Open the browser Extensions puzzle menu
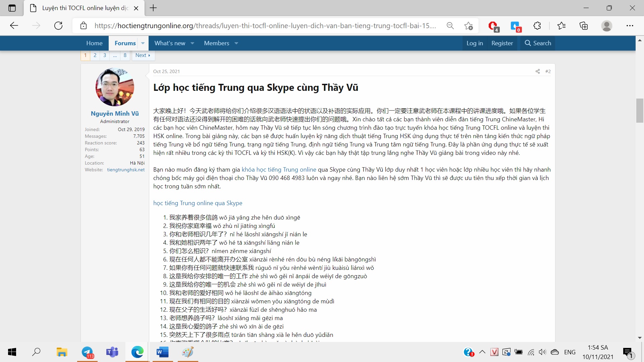The width and height of the screenshot is (644, 362). pyautogui.click(x=537, y=26)
